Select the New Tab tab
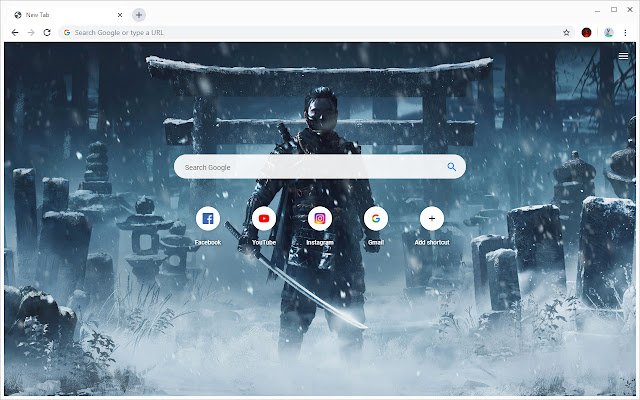Viewport: 640px width, 400px height. pos(67,15)
